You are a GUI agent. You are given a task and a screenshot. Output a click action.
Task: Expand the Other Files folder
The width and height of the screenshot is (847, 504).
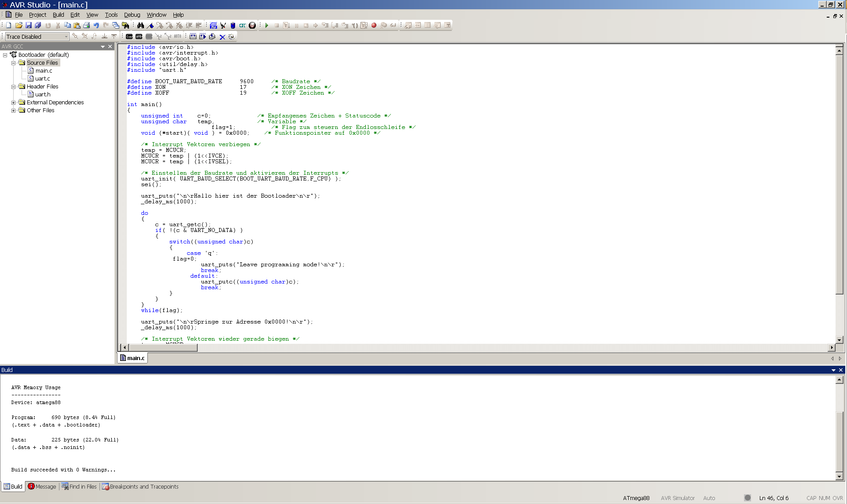click(x=14, y=110)
